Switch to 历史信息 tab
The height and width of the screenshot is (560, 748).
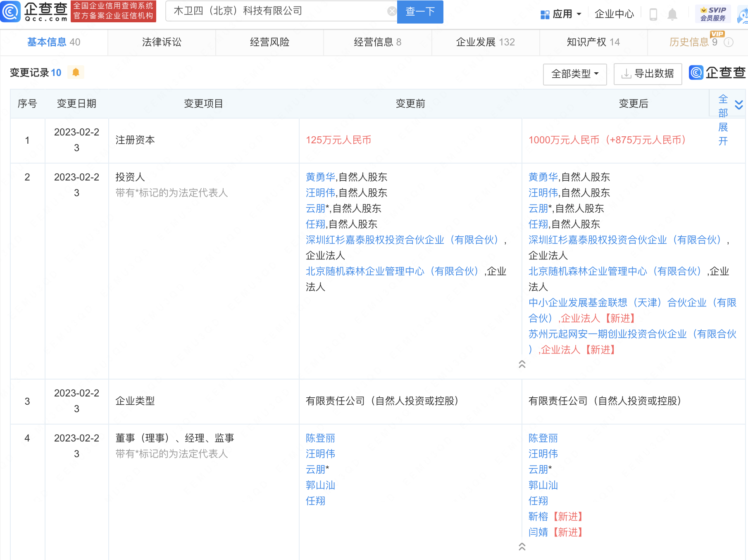coord(693,42)
